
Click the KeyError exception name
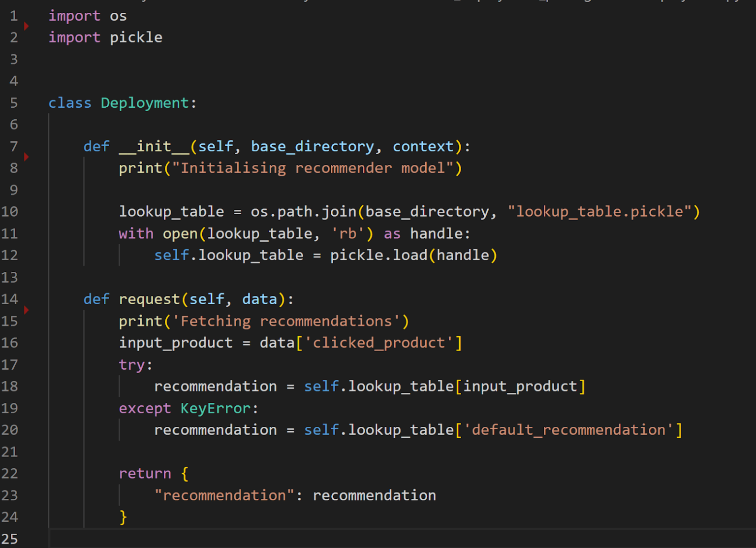215,408
